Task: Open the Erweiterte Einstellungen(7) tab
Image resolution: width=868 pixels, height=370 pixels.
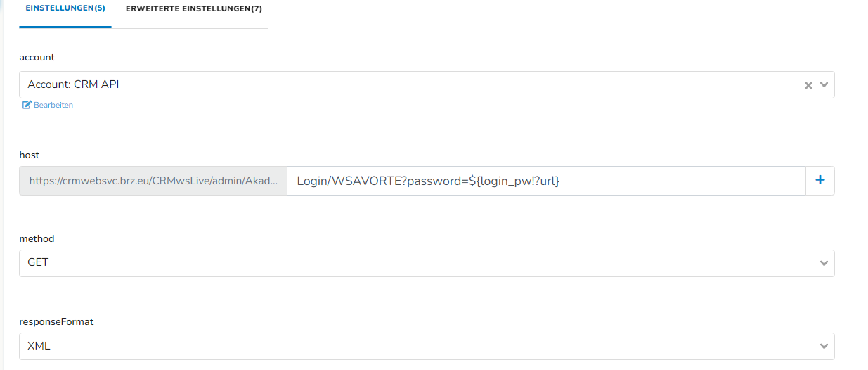Action: coord(194,9)
